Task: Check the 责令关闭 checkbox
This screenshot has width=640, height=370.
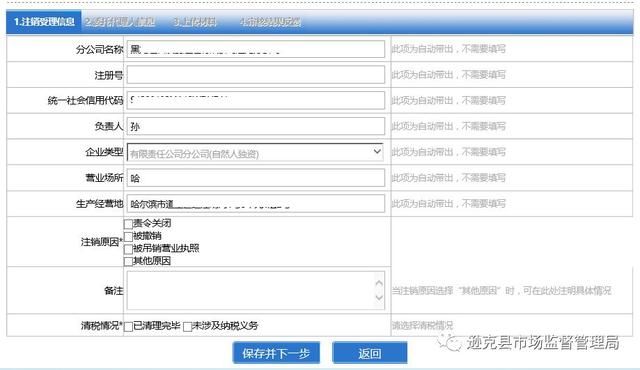Action: 128,224
